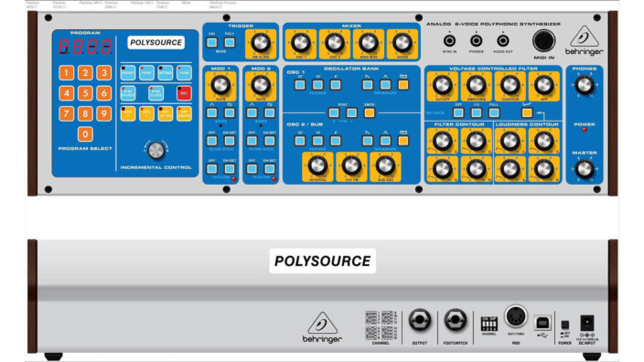Screen dimensions: 644x362
Task: Select the 16' footage button for OSC 2 / SUB
Action: [x=317, y=141]
